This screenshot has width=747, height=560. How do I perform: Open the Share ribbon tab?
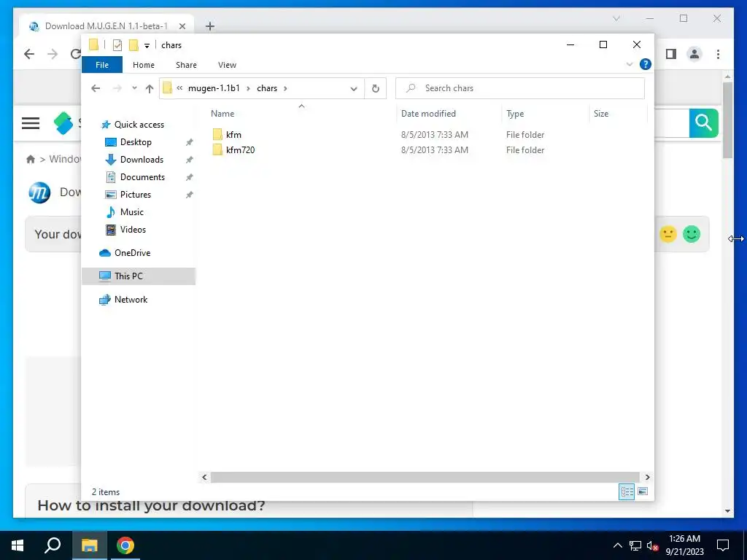186,65
